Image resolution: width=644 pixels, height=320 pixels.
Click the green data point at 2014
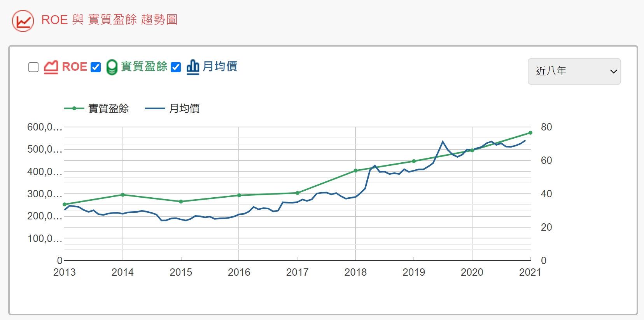[x=123, y=195]
